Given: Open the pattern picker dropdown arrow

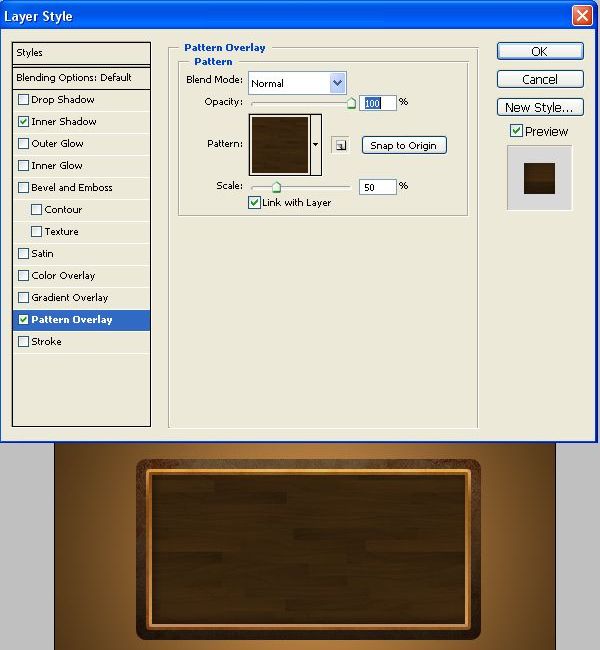Looking at the screenshot, I should (x=316, y=145).
